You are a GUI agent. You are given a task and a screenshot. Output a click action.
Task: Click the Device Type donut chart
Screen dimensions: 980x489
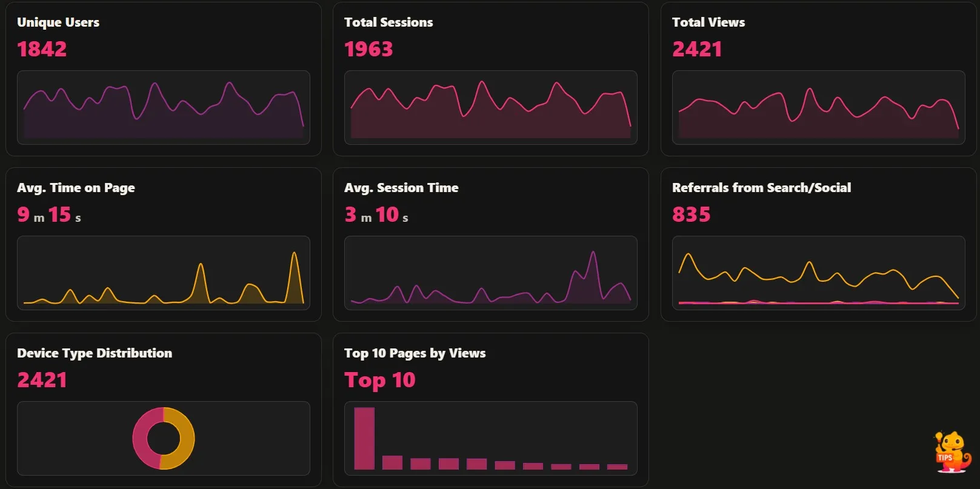(164, 438)
